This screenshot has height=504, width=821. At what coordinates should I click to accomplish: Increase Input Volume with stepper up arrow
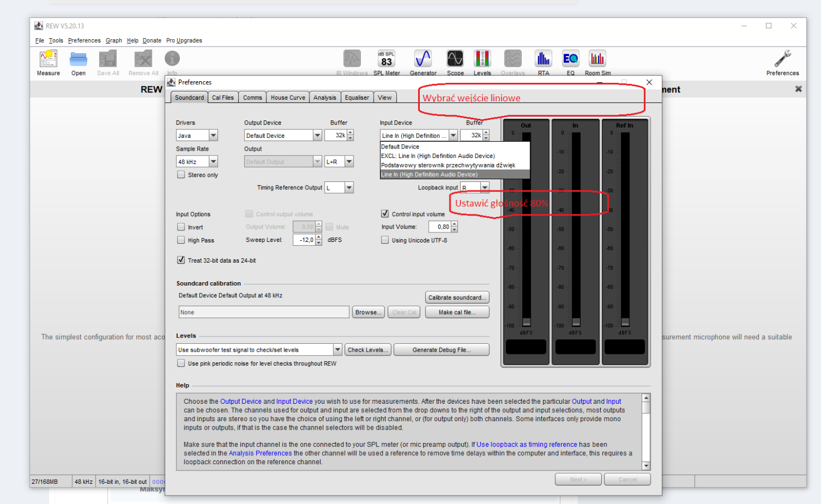(x=454, y=224)
